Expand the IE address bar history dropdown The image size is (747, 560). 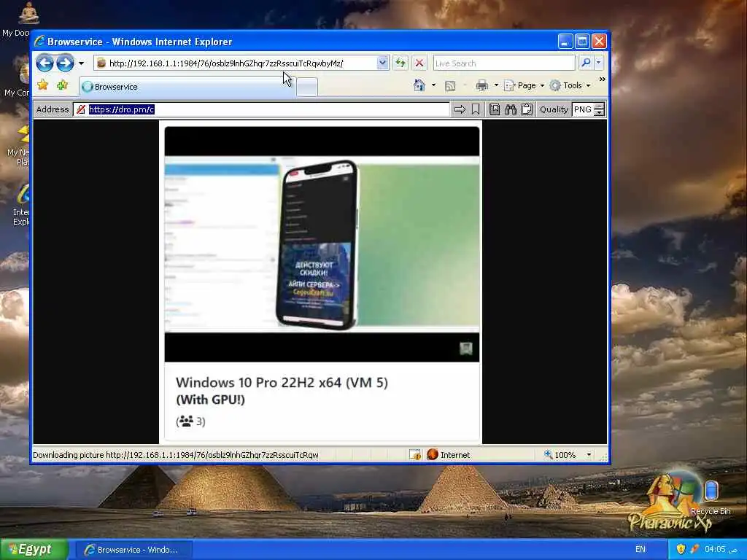click(382, 63)
